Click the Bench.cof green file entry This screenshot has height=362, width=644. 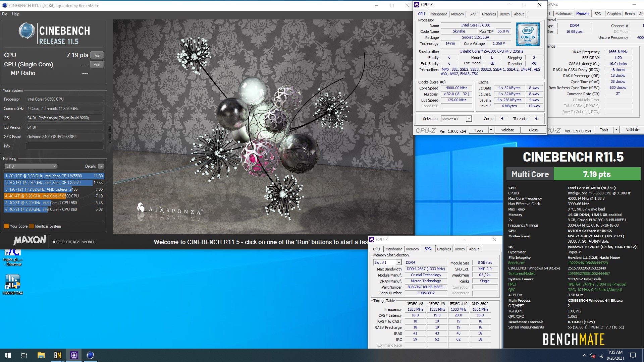click(x=516, y=263)
